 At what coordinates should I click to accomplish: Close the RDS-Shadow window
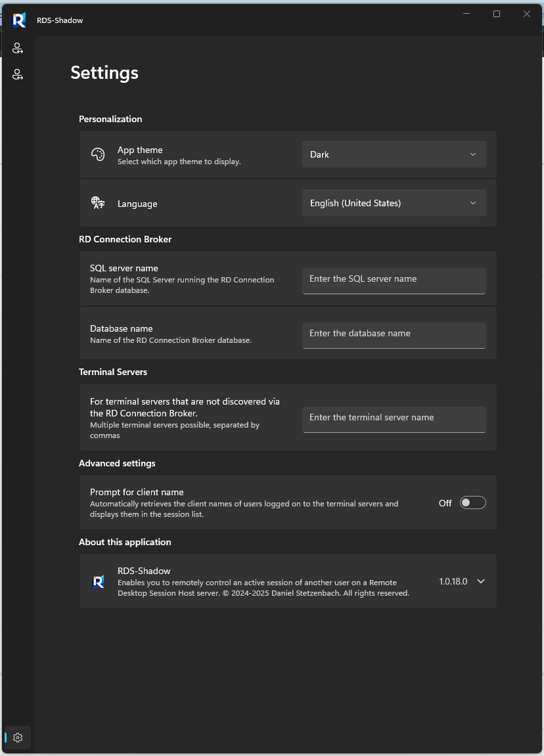coord(527,14)
